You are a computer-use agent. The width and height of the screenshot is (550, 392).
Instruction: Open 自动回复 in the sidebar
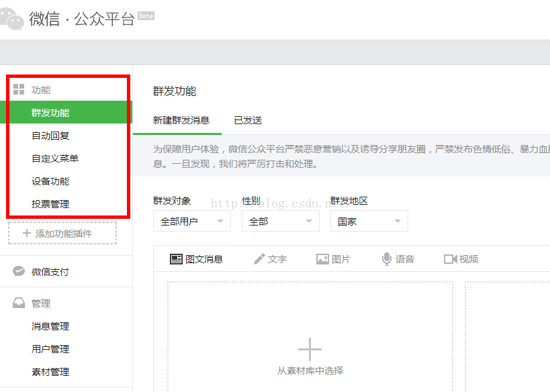(50, 136)
